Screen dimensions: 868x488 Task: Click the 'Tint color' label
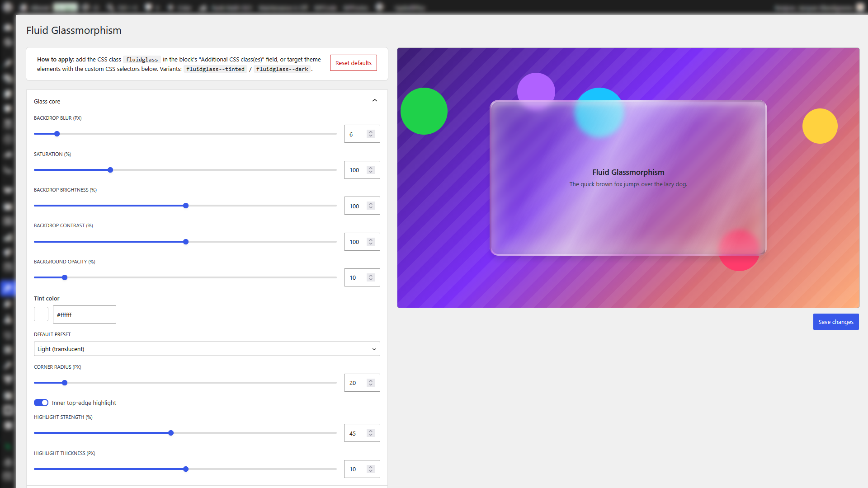point(47,298)
